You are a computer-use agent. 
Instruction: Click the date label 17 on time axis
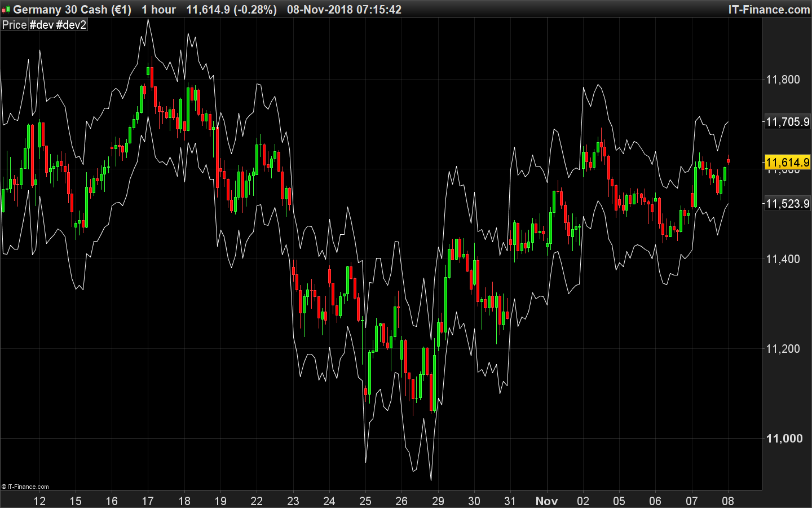coord(148,501)
